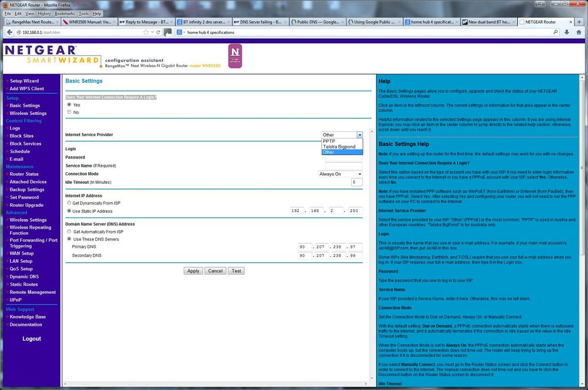Pick Telstra Bigpond from the ISP list
This screenshot has height=390, width=588.
(342, 147)
